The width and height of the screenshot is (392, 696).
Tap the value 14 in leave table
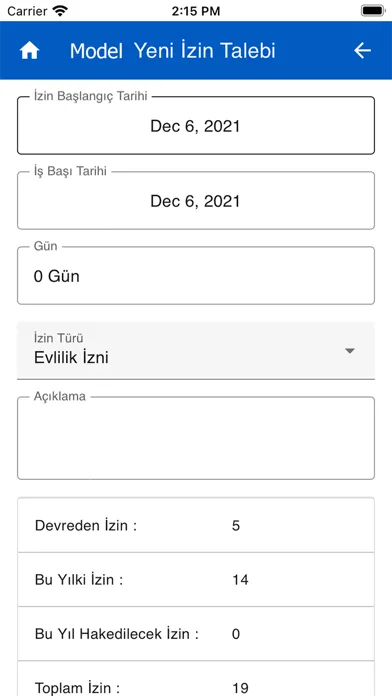[240, 580]
